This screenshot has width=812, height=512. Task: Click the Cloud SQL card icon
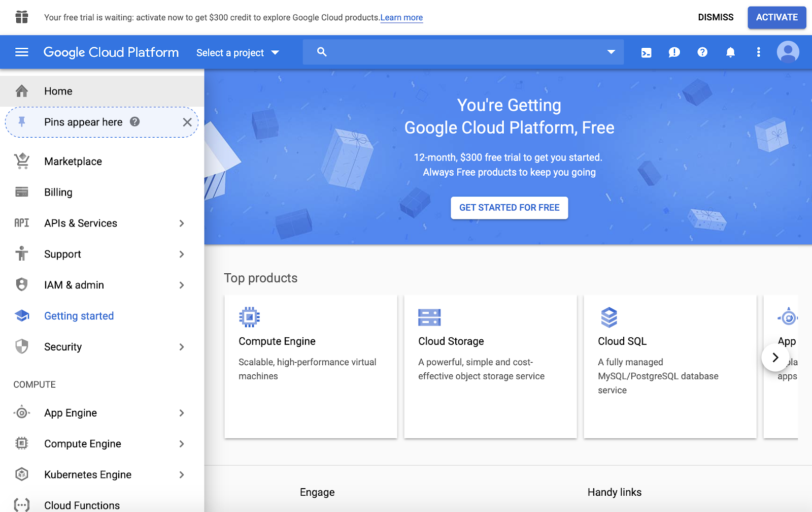pos(609,317)
